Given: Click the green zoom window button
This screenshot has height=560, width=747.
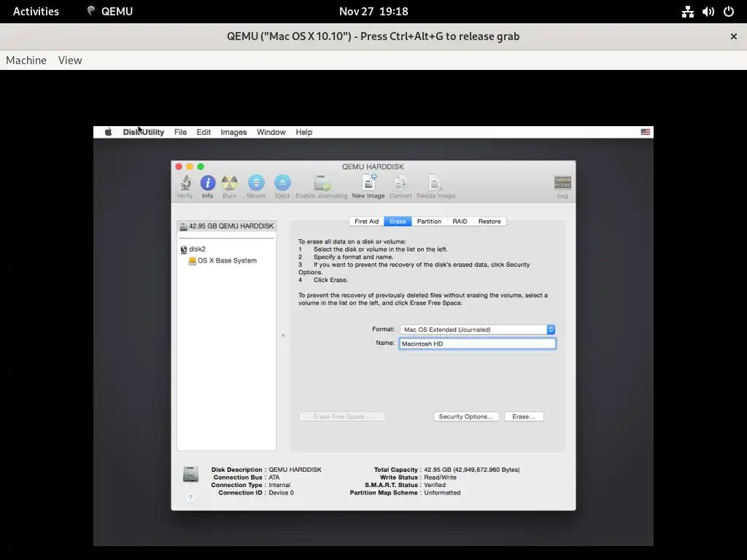Looking at the screenshot, I should [201, 167].
